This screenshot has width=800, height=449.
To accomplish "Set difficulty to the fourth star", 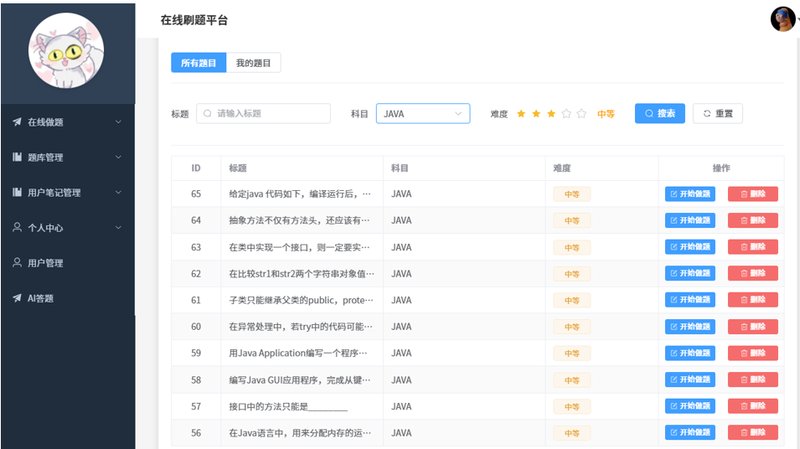I will pos(566,114).
